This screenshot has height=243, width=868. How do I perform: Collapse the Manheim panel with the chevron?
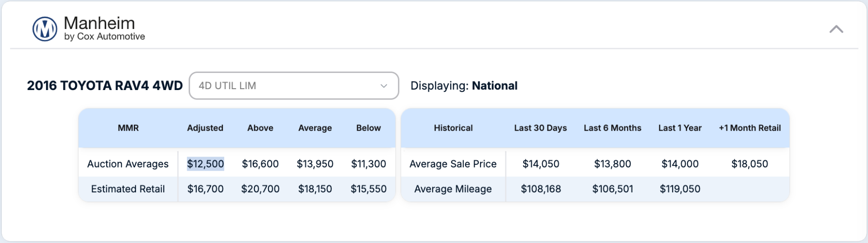point(836,29)
